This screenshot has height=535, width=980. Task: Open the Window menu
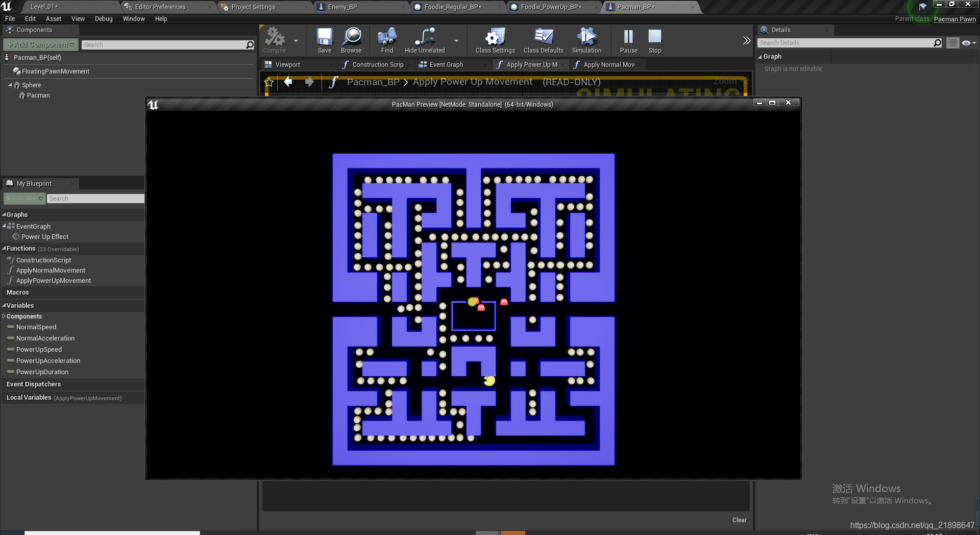134,19
